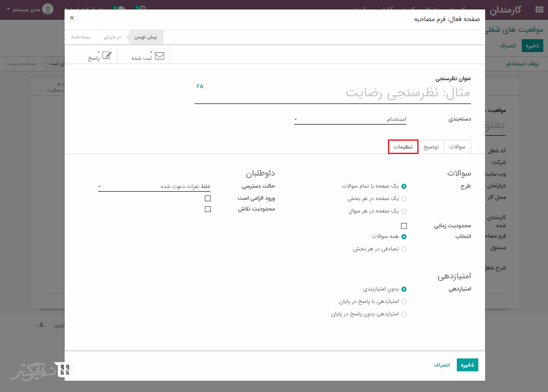The height and width of the screenshot is (392, 548).
Task: Select the یک صفحه در هر بخش radio option
Action: [403, 199]
